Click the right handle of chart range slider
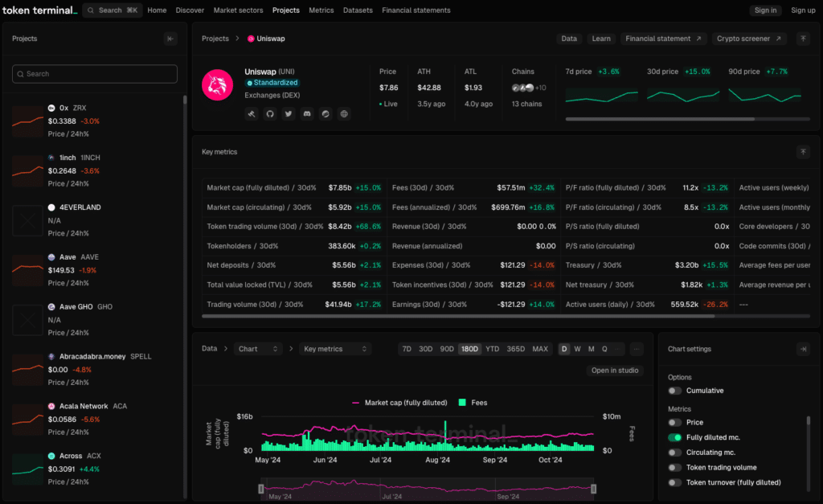 pyautogui.click(x=594, y=489)
